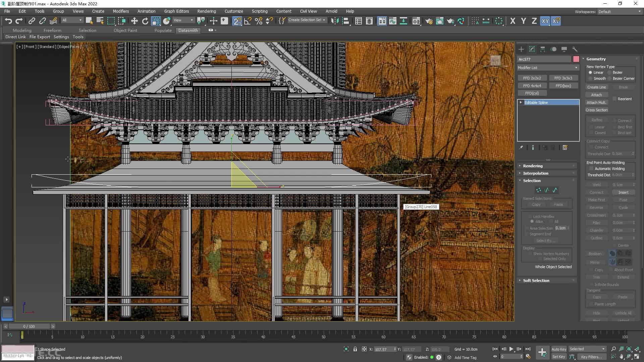Toggle the Angle Snap icon

click(248, 21)
